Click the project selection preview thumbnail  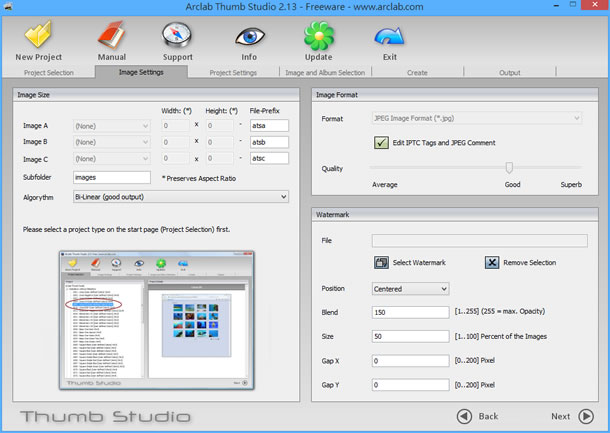(x=156, y=320)
